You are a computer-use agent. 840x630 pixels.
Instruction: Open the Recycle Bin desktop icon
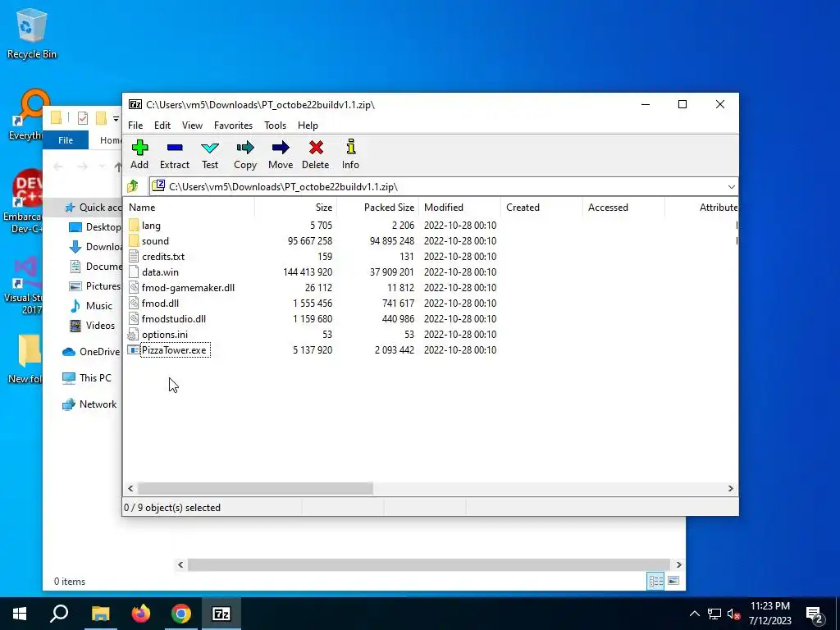point(32,25)
